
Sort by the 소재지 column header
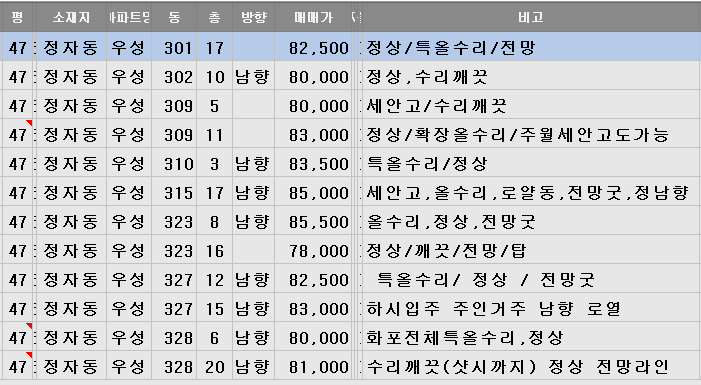71,17
